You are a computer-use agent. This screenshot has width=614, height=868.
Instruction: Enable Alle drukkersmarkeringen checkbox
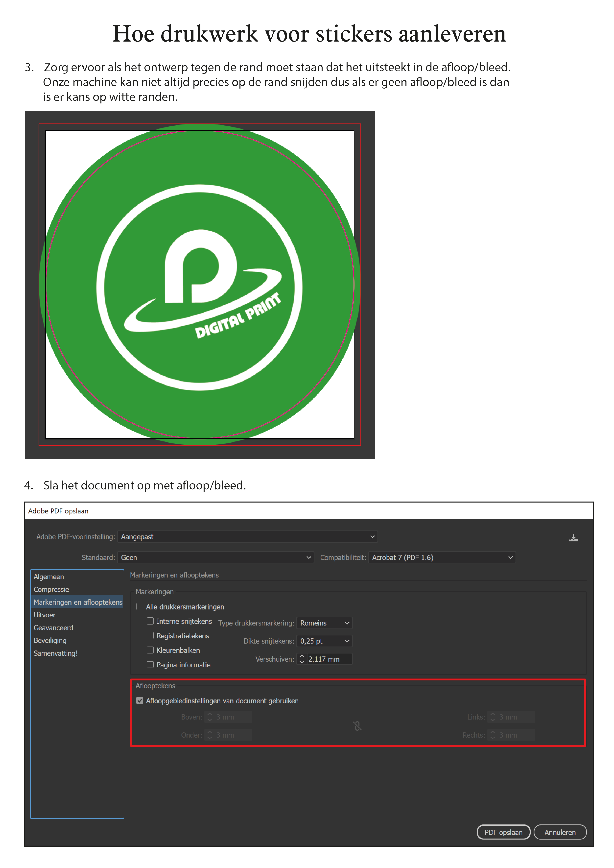[x=140, y=606]
